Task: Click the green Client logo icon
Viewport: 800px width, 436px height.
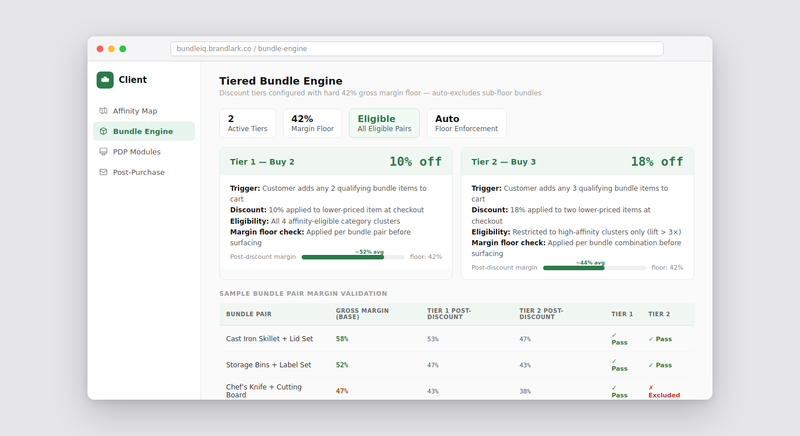Action: 105,80
